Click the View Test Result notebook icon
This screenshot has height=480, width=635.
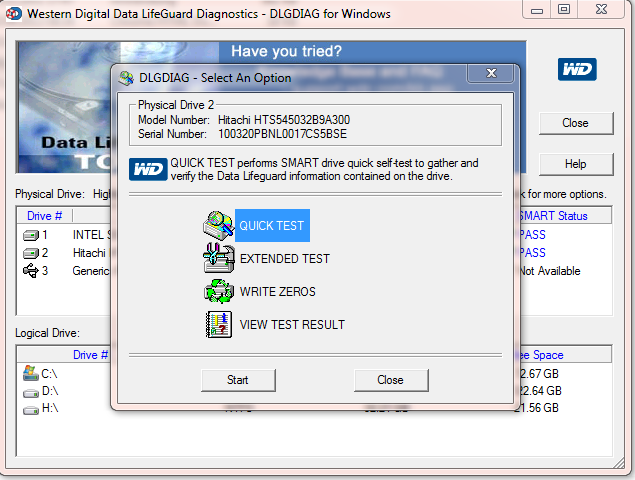click(x=219, y=324)
